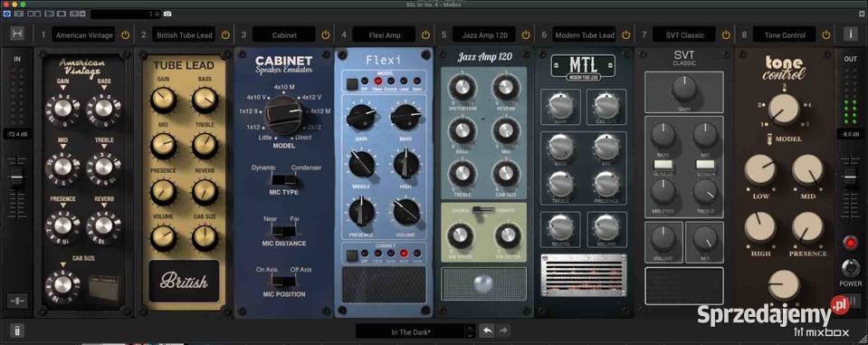The image size is (868, 345).
Task: Toggle power for slot 1 American Vintage
Action: tap(125, 35)
